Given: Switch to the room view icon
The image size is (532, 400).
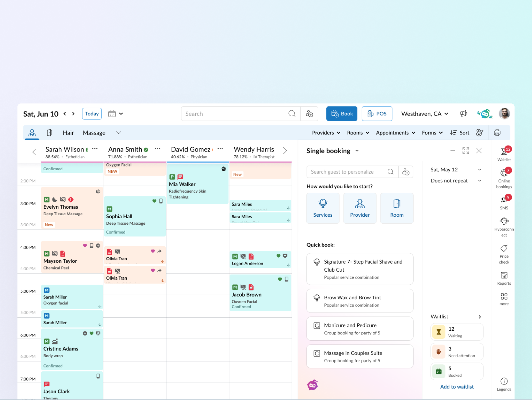Looking at the screenshot, I should tap(50, 133).
